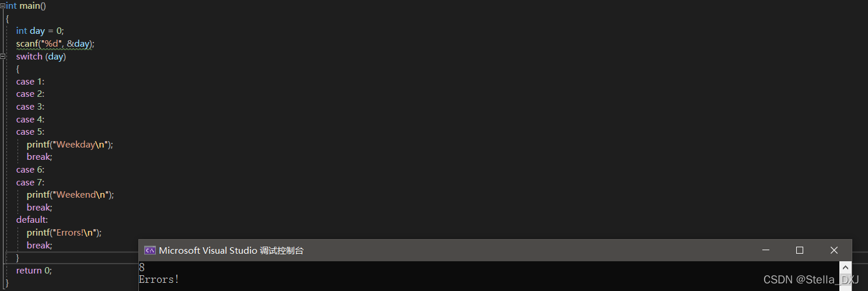
Task: Click the case 1: label line
Action: click(x=30, y=82)
